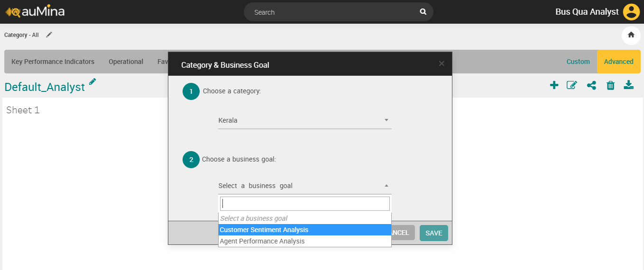Choose Agent Performance Analysis option
The image size is (644, 270).
pos(305,241)
